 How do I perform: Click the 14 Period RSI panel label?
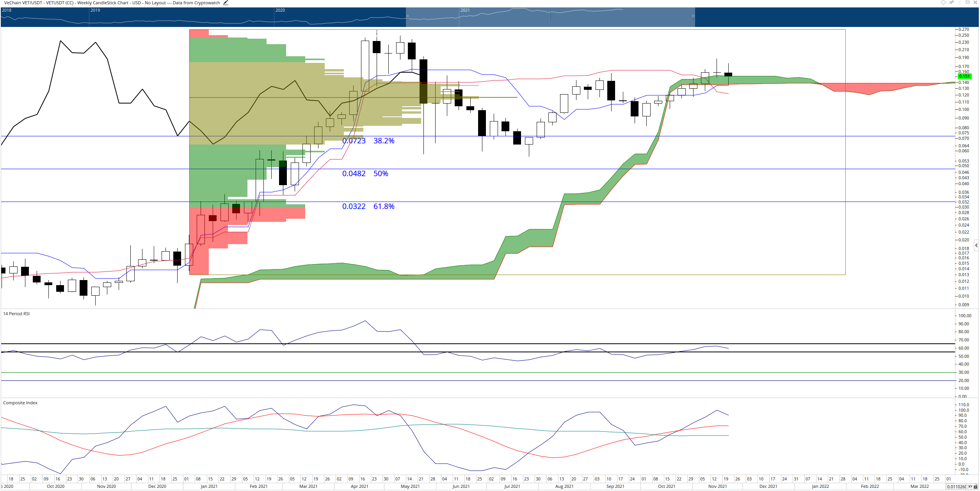tap(16, 314)
